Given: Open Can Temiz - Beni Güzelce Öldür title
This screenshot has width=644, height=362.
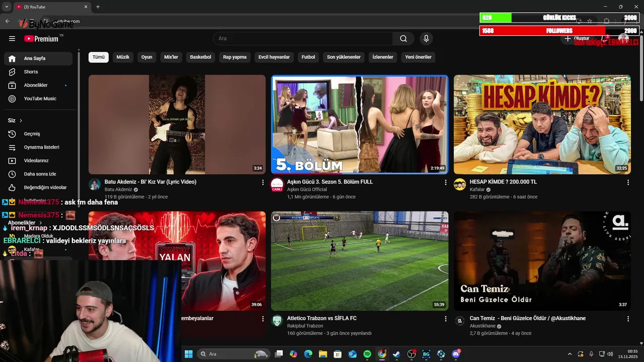Looking at the screenshot, I should [528, 318].
